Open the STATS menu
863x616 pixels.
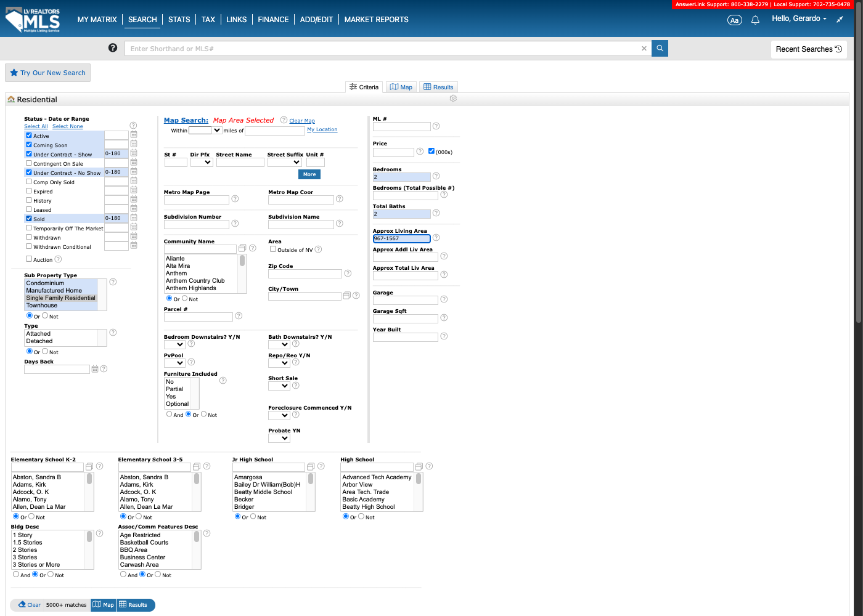click(179, 20)
